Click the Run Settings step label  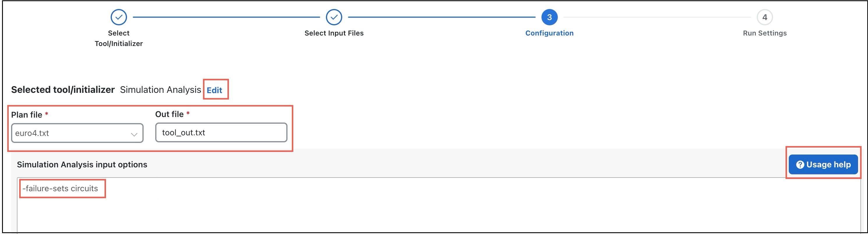tap(765, 33)
